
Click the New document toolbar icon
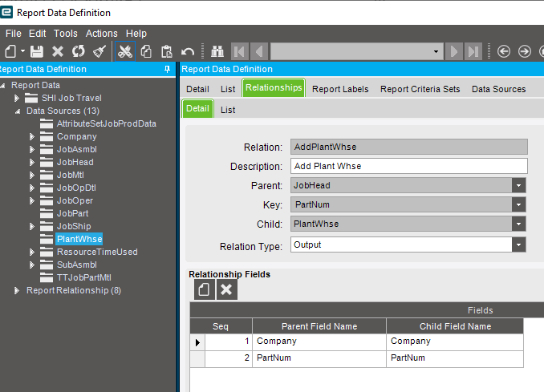[x=10, y=51]
